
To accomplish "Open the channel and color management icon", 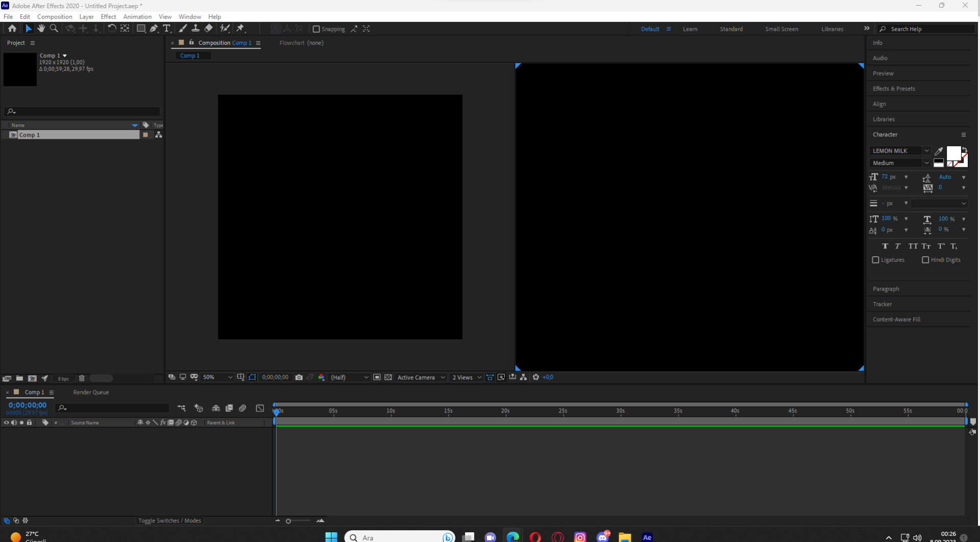I will pyautogui.click(x=322, y=377).
